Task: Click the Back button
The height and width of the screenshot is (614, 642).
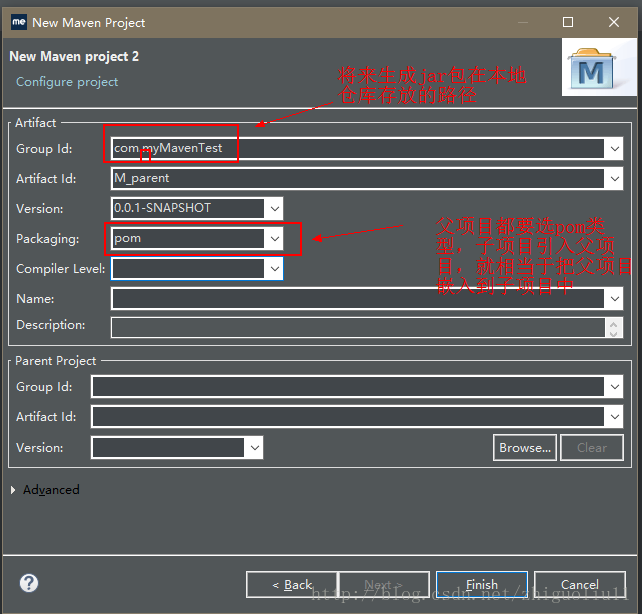Action: click(292, 585)
